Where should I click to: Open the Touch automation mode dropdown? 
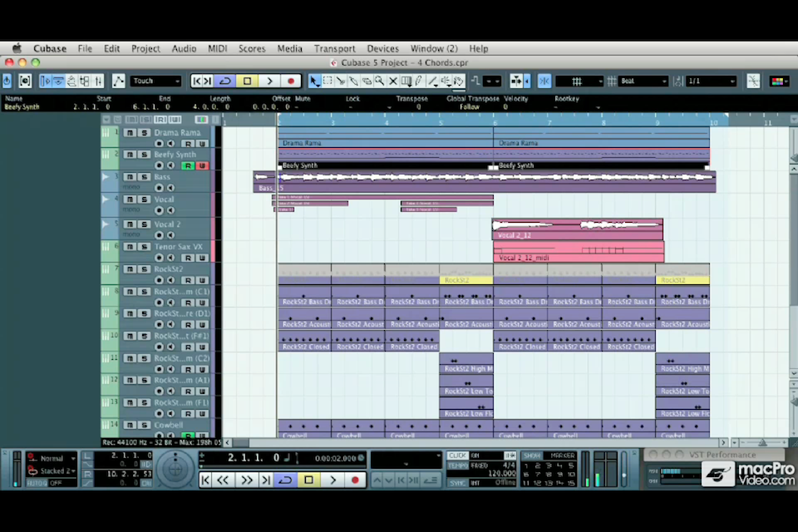click(155, 81)
